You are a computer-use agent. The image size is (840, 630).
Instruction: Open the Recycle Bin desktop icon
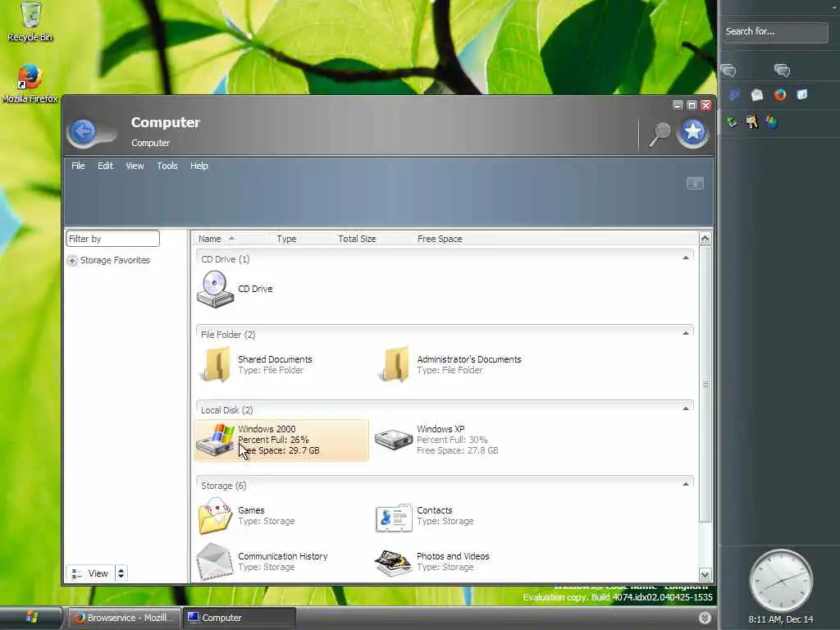[x=30, y=22]
